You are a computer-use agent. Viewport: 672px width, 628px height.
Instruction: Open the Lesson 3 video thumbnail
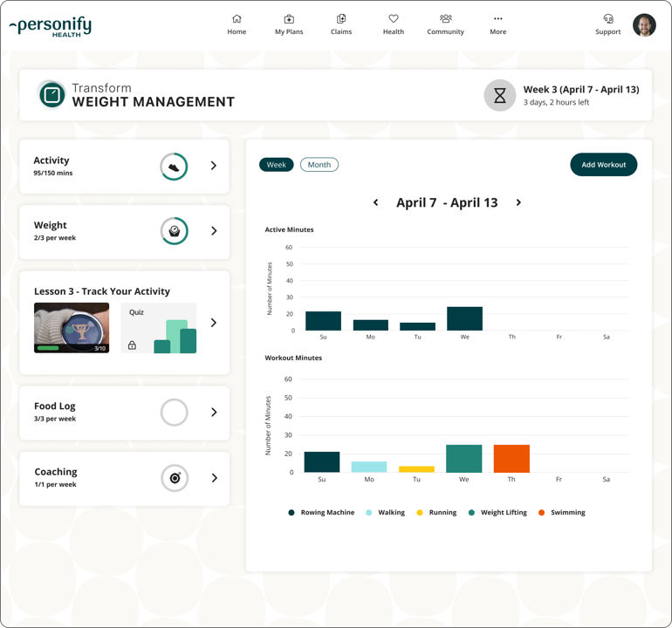tap(72, 328)
